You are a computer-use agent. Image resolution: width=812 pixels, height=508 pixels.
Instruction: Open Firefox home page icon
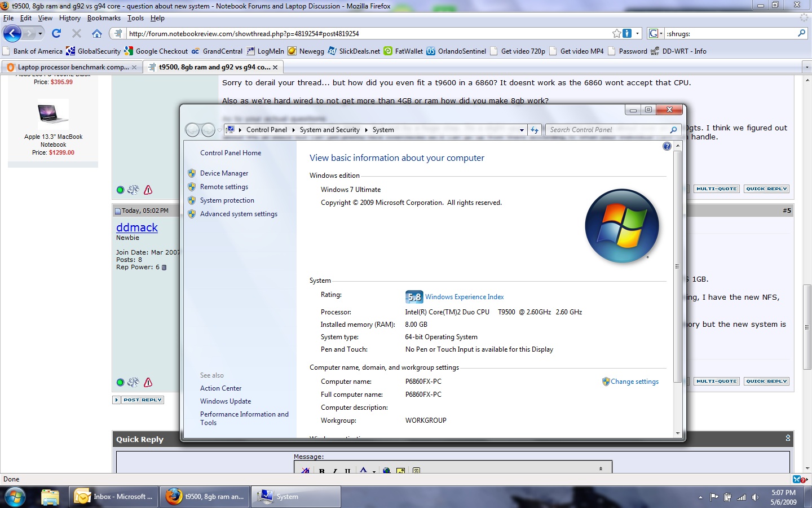97,33
